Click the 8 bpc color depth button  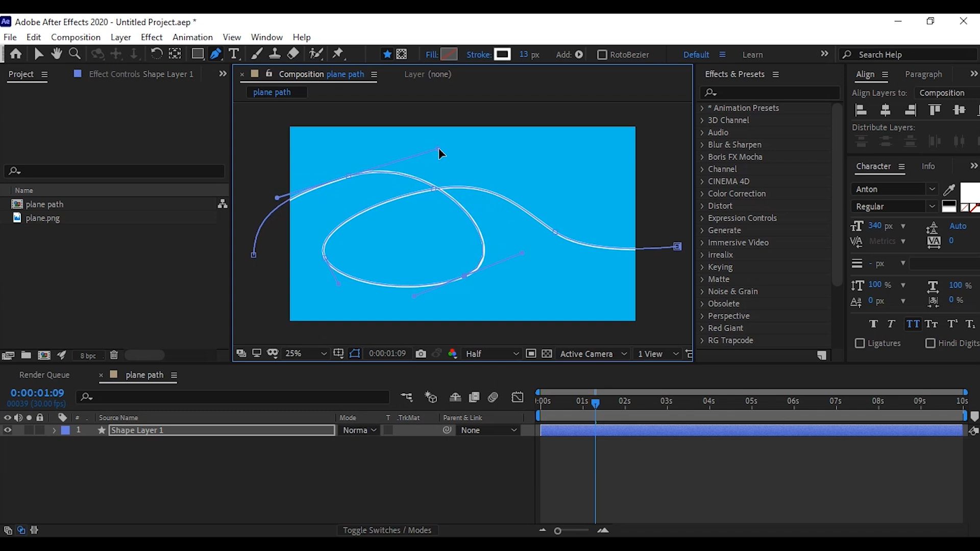[x=88, y=356]
